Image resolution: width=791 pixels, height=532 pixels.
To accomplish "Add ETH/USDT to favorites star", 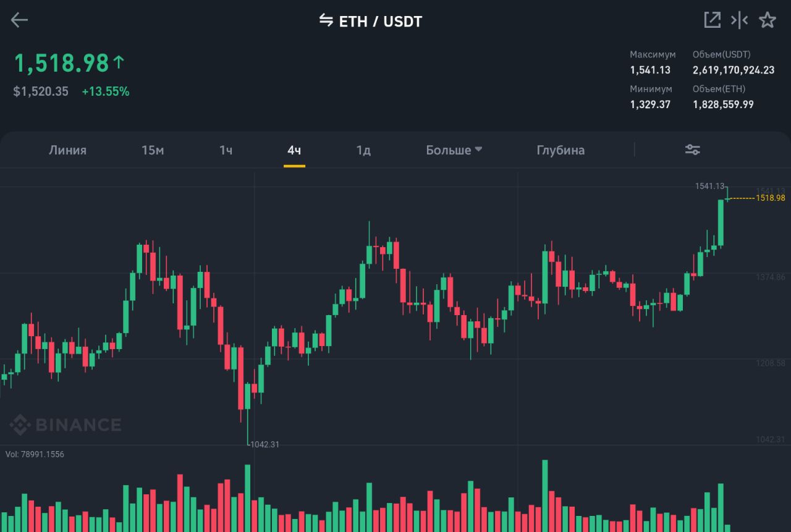I will (x=768, y=20).
